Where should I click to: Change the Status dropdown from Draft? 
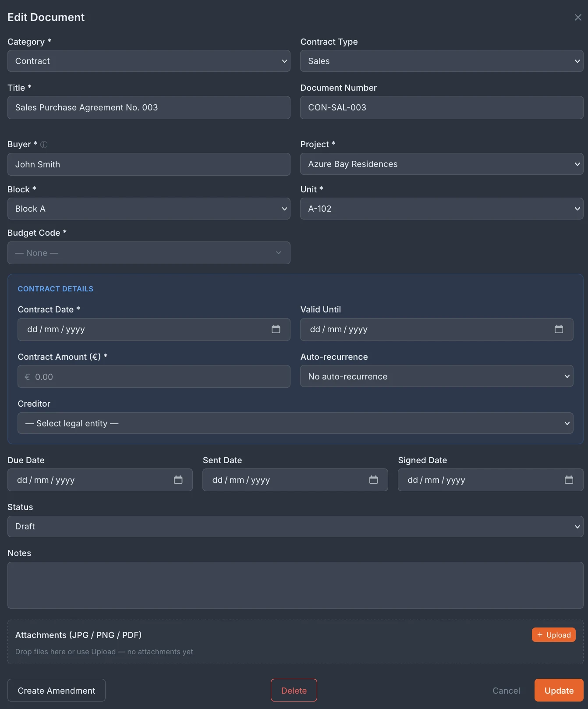coord(295,526)
